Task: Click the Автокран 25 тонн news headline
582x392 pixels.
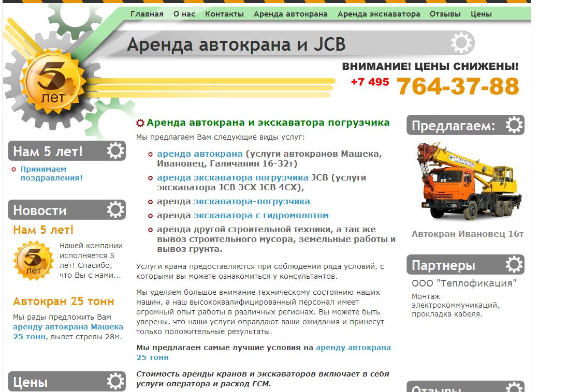Action: coord(64,301)
